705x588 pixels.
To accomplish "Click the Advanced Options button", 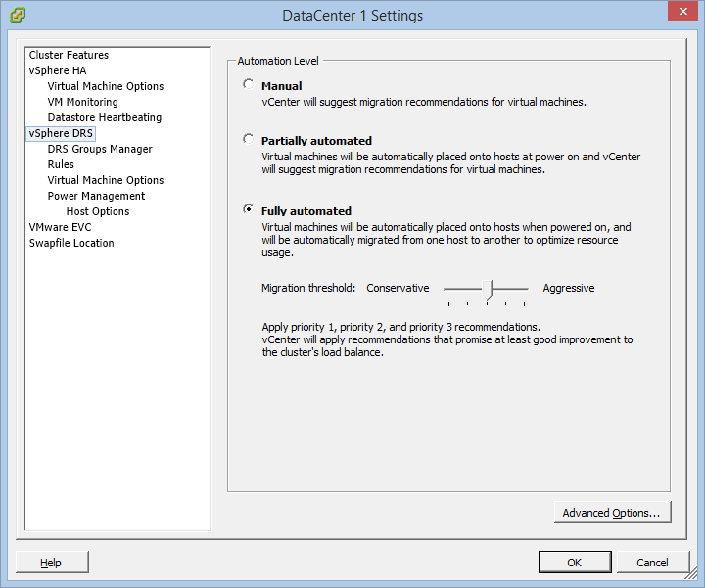I will click(x=612, y=513).
